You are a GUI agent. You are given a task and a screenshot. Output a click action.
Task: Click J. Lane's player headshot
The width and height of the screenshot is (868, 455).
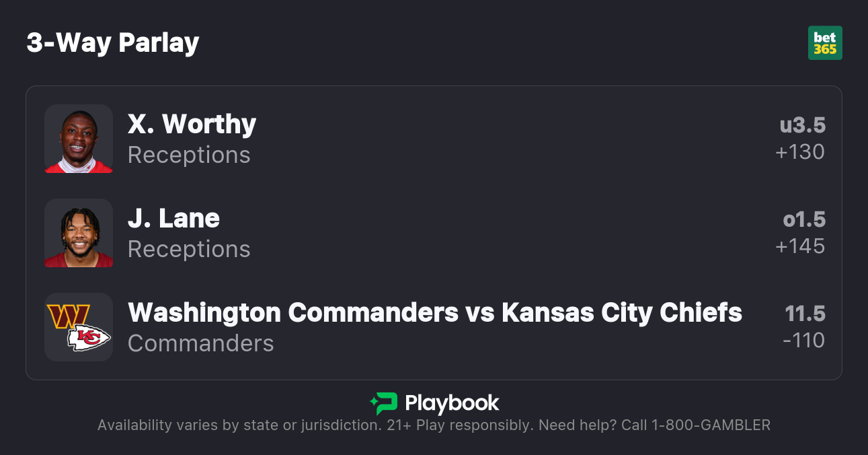pos(79,233)
